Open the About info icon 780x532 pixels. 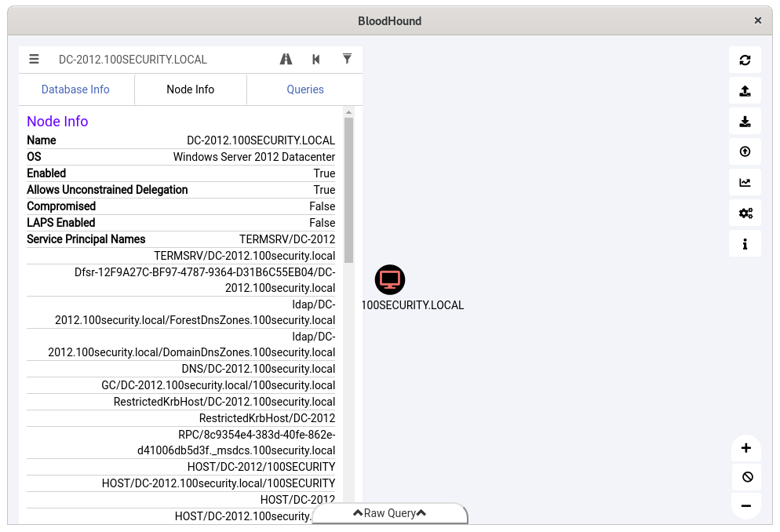(745, 244)
